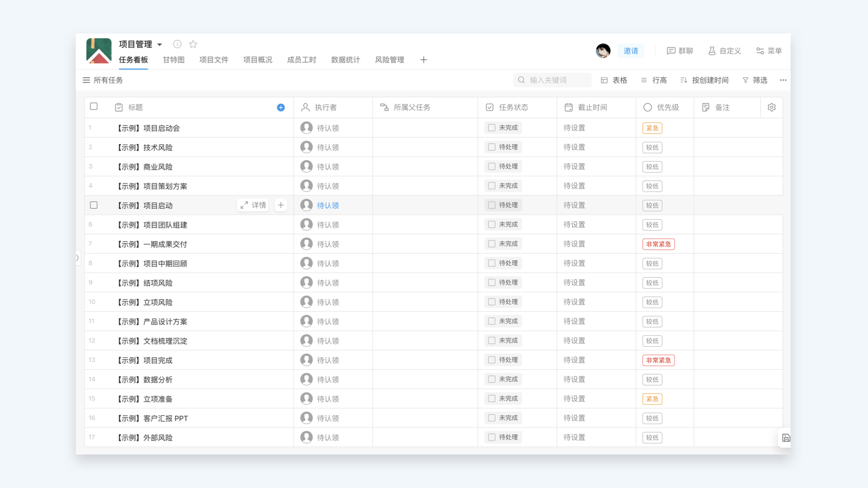Image resolution: width=868 pixels, height=488 pixels.
Task: Click the 非常紧急 tag on 一期成果交付
Action: pos(658,244)
